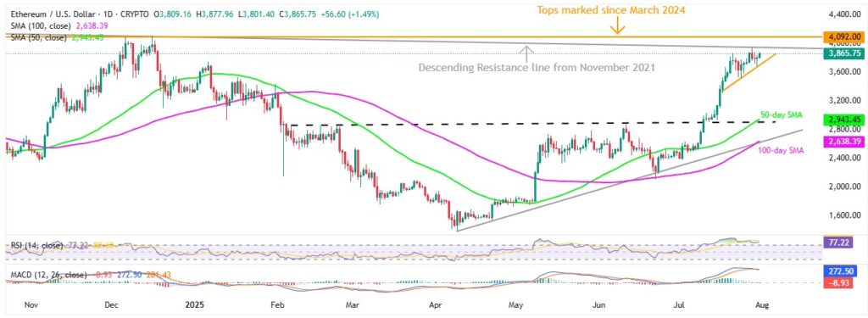The height and width of the screenshot is (318, 868).
Task: Click the magenta 2,638.39 price tag
Action: [x=843, y=142]
